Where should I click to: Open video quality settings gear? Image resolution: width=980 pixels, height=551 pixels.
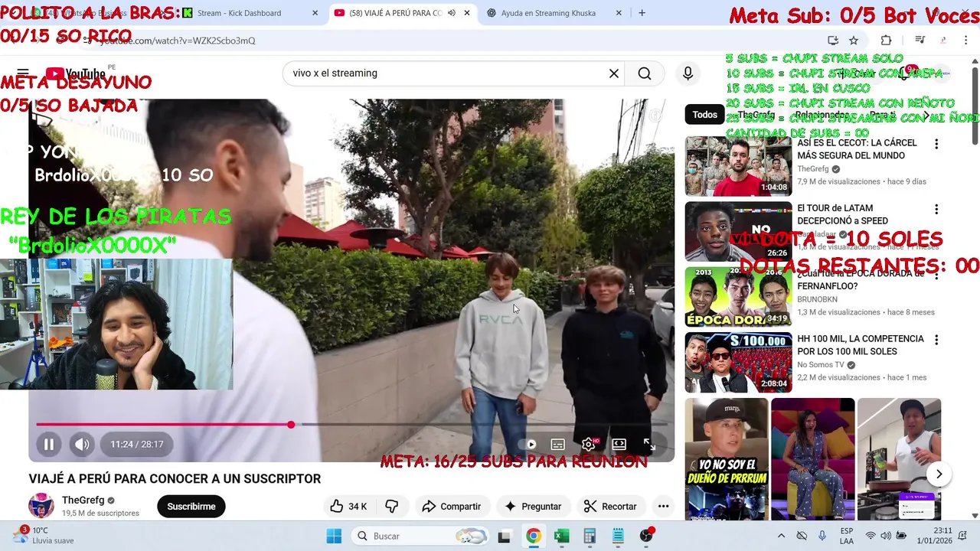click(589, 444)
